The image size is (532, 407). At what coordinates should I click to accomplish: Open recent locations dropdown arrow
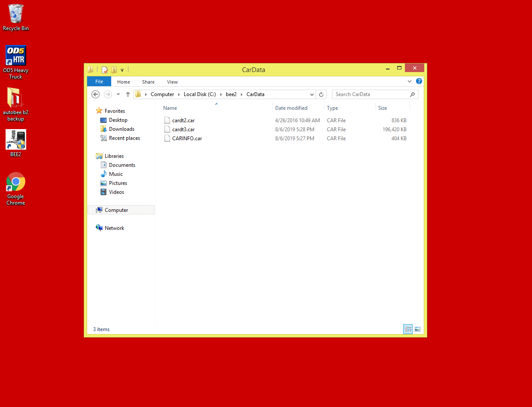point(119,94)
